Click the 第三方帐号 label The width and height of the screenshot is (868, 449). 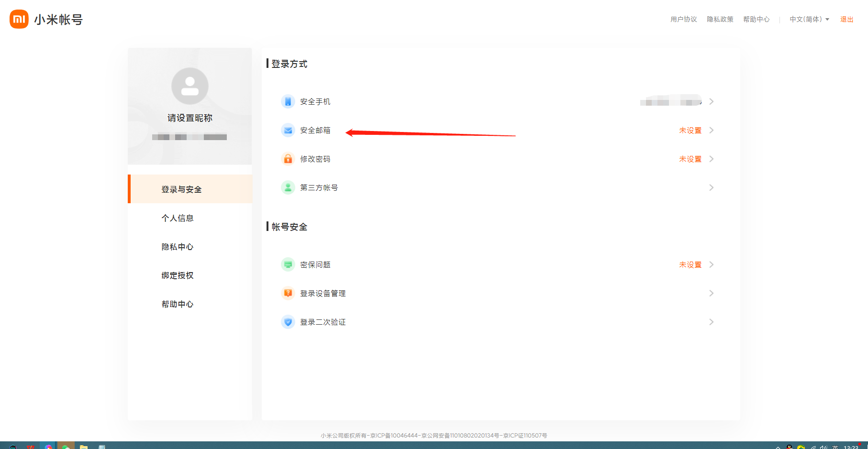point(319,187)
